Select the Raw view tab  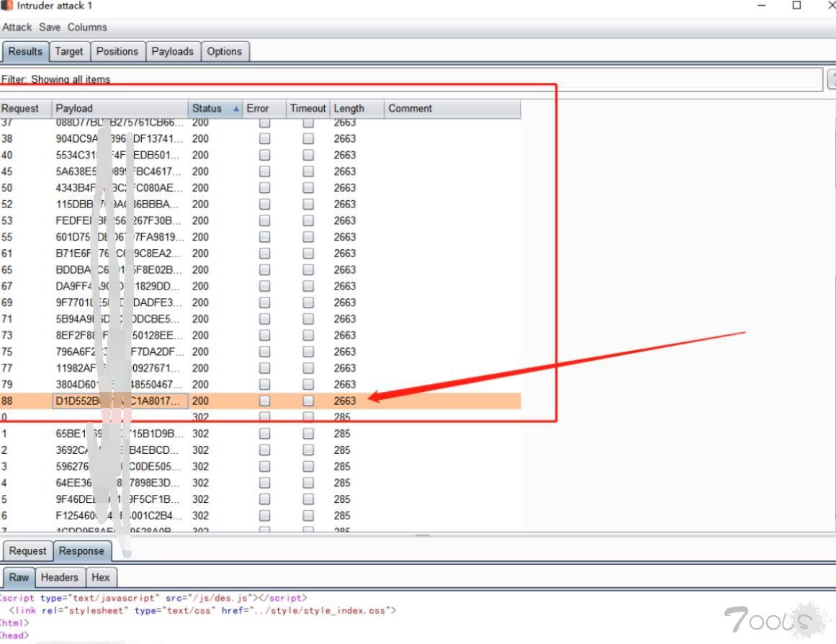[19, 577]
